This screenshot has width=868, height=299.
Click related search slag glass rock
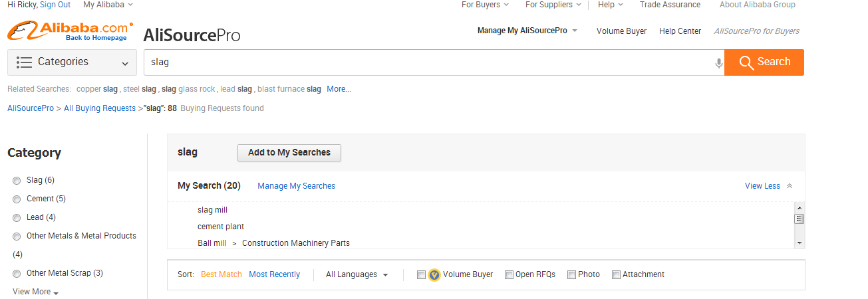coord(189,89)
